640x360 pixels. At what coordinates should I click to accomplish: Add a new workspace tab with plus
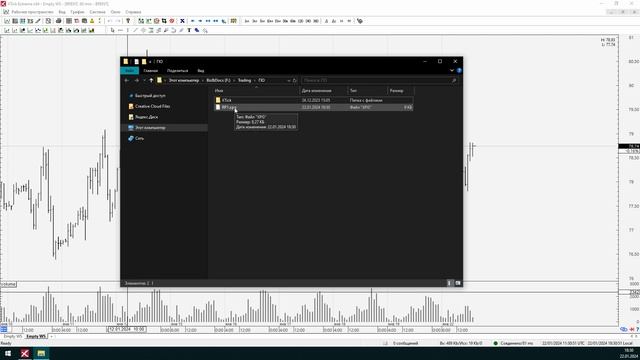pos(51,336)
